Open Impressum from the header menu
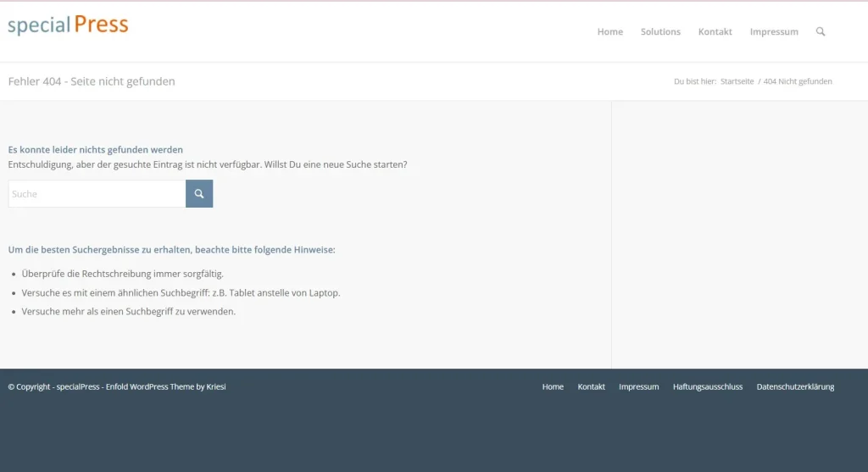This screenshot has height=472, width=868. [774, 32]
